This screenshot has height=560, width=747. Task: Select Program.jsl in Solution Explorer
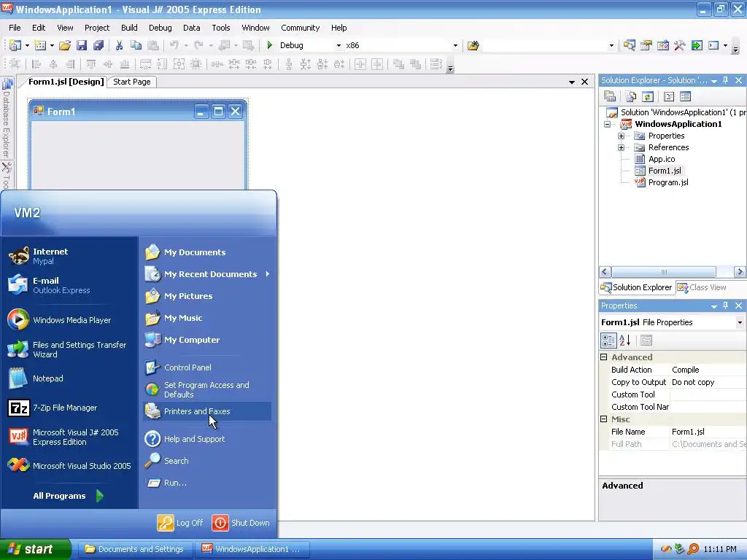click(x=668, y=182)
